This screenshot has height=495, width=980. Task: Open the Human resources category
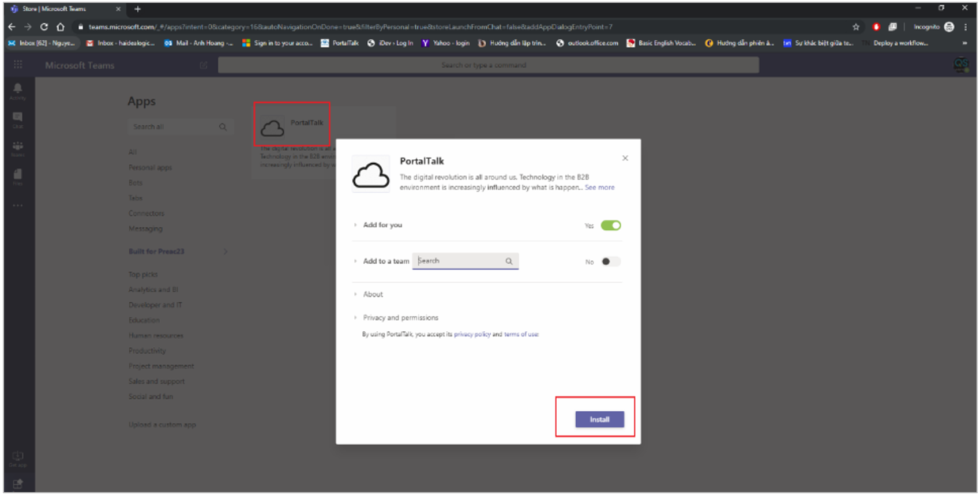pyautogui.click(x=156, y=336)
